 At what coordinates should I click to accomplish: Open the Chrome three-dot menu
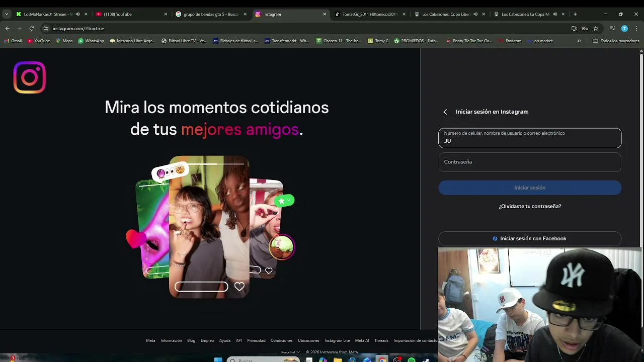point(636,29)
